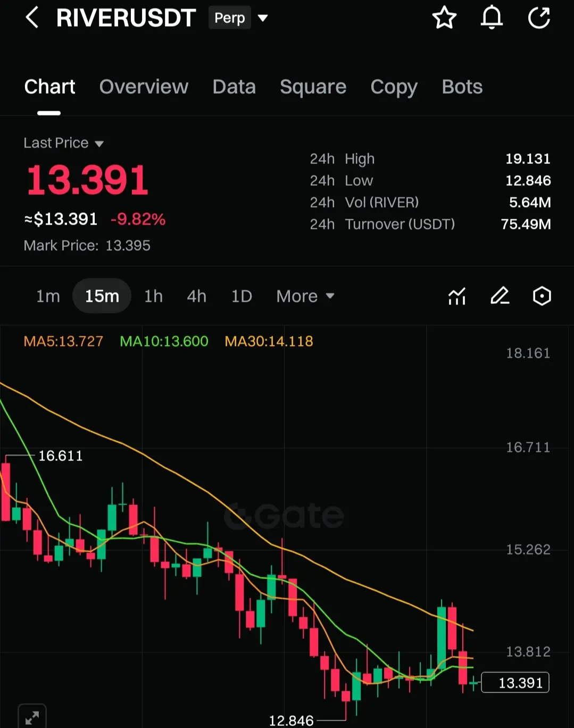Open the Square tab
This screenshot has height=728, width=574.
[x=313, y=87]
